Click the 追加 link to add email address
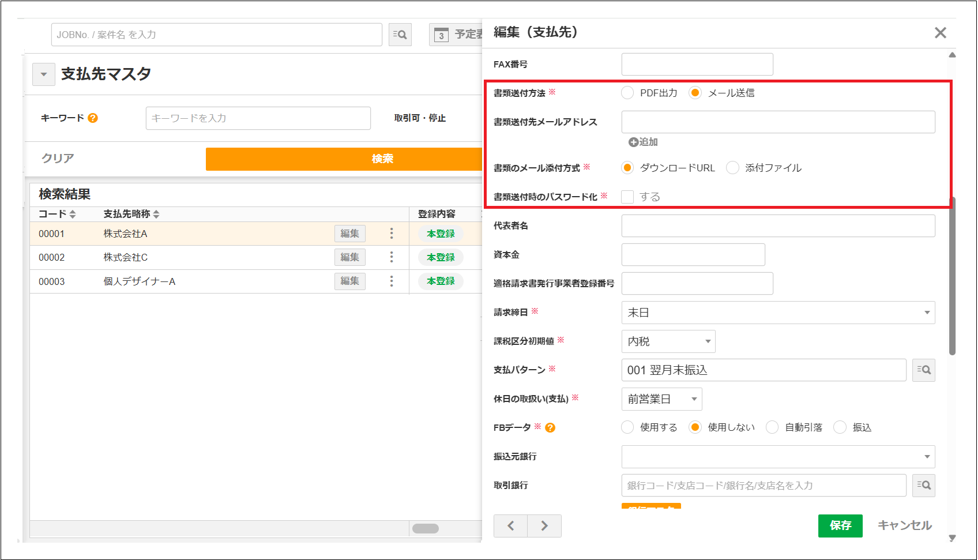 (x=643, y=142)
